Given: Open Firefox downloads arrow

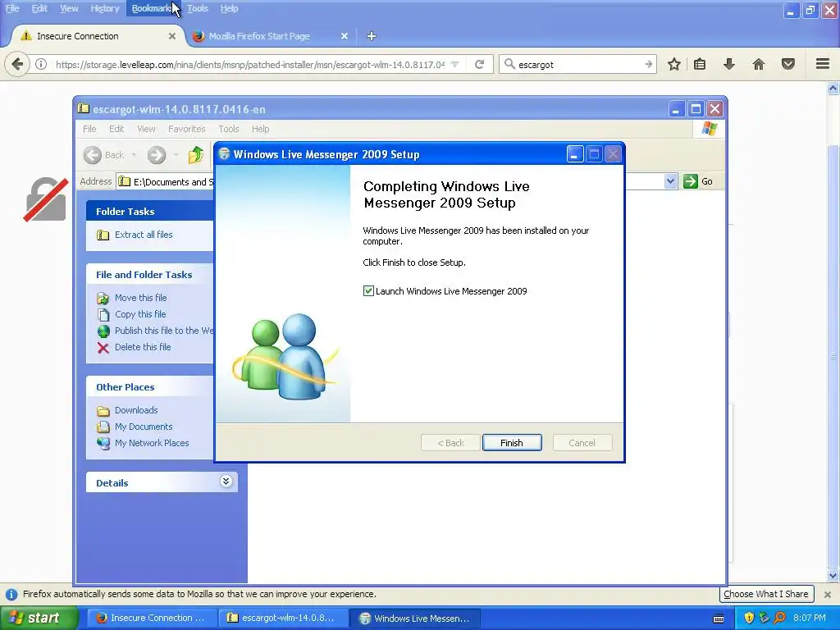Looking at the screenshot, I should [x=729, y=64].
